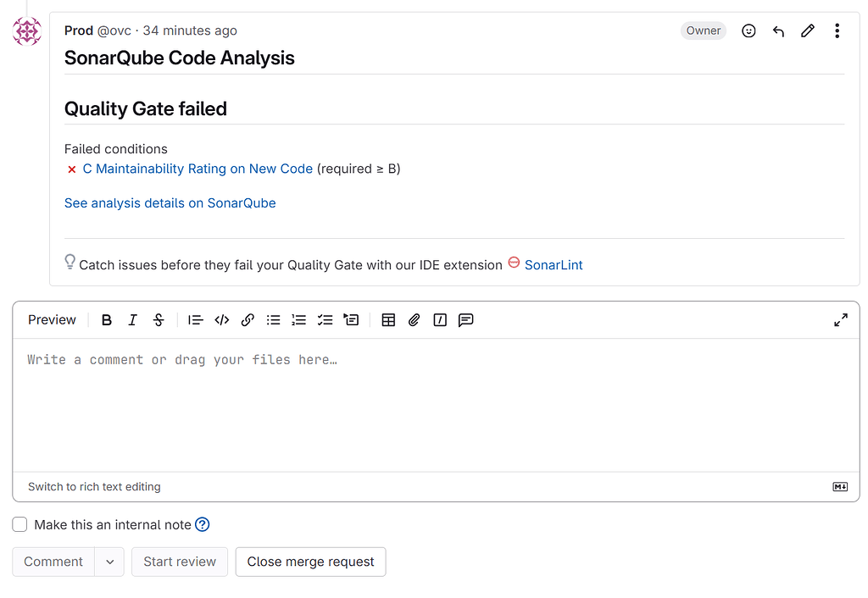Attach a file with the paperclip icon
The height and width of the screenshot is (598, 868).
point(414,319)
